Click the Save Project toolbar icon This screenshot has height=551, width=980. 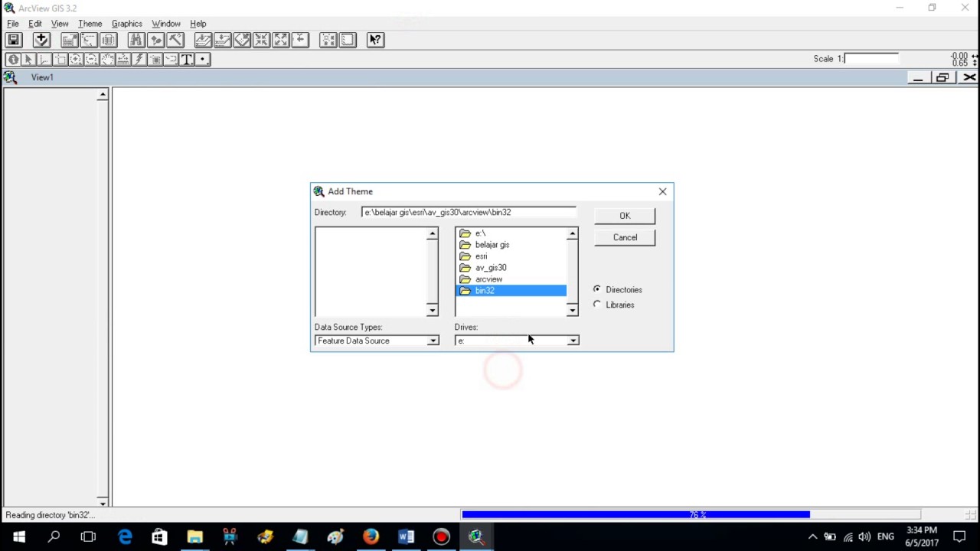[x=13, y=40]
